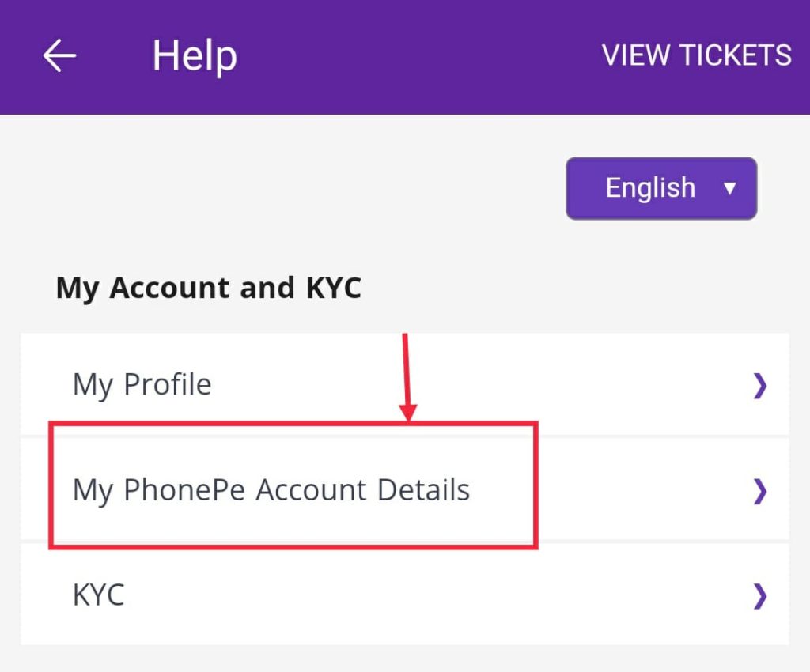Open My Profile using its chevron
The width and height of the screenshot is (810, 672).
click(760, 386)
